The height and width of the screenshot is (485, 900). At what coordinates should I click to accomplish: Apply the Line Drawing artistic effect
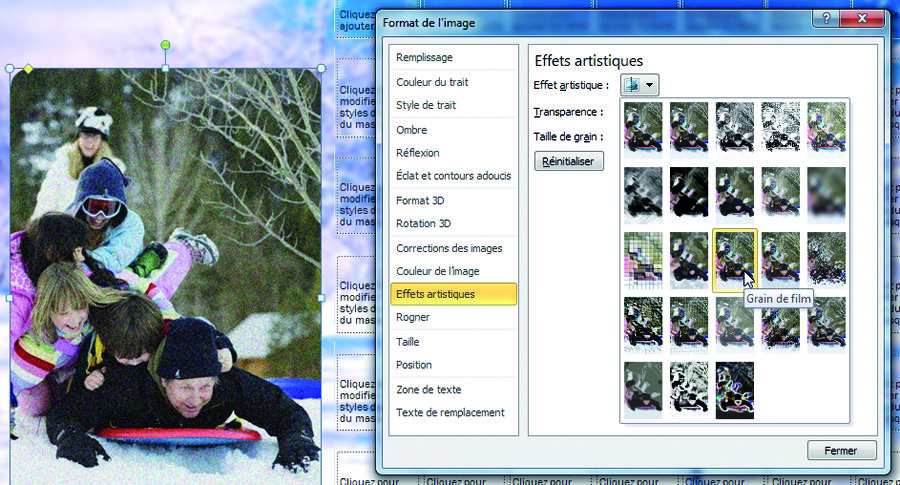coord(827,129)
